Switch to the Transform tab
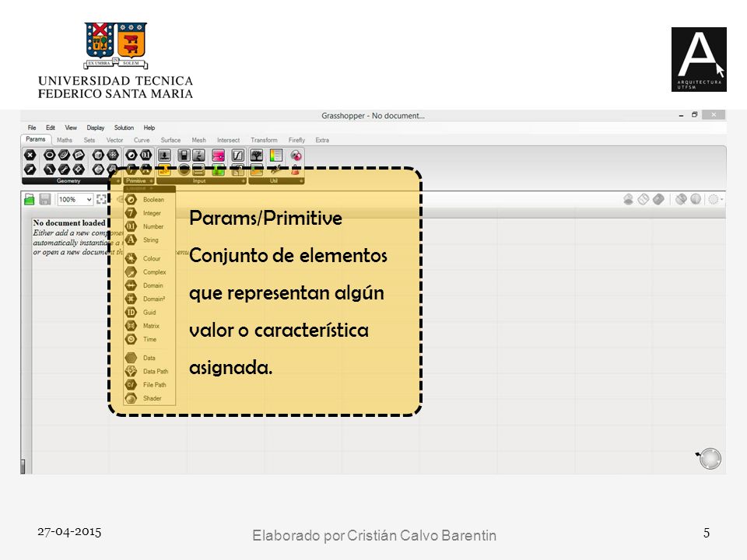This screenshot has height=560, width=747. pyautogui.click(x=264, y=140)
